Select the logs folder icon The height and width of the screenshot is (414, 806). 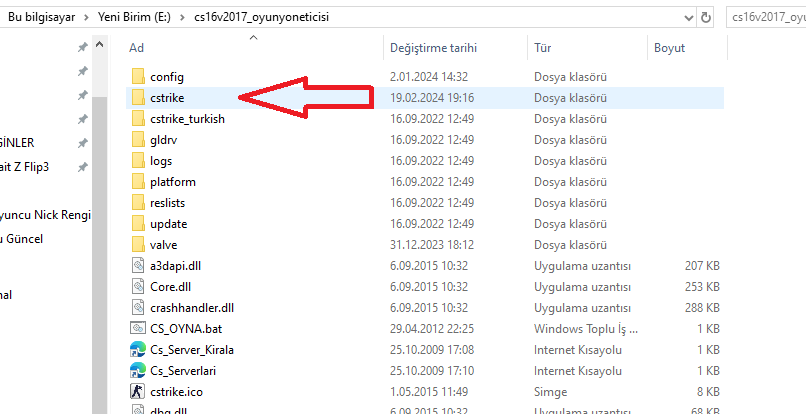coord(138,161)
